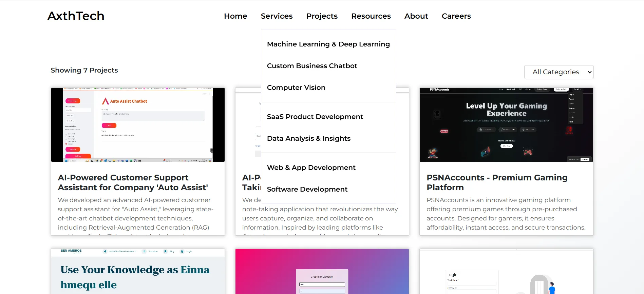This screenshot has width=644, height=294.
Task: Go to the Projects page
Action: pos(322,16)
